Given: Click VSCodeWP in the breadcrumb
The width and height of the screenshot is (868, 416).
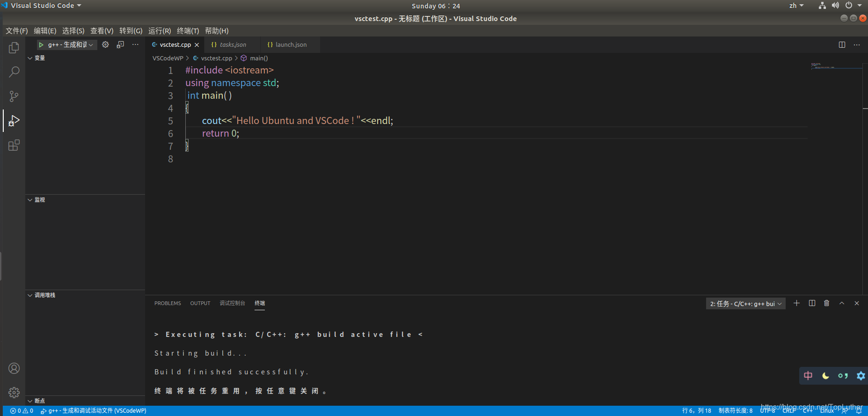Looking at the screenshot, I should [x=168, y=58].
